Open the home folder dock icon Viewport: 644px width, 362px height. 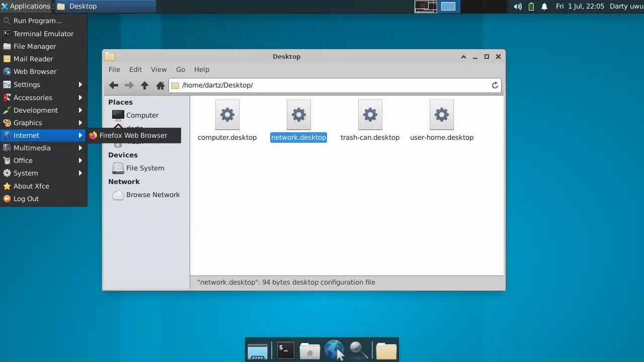[x=310, y=350]
